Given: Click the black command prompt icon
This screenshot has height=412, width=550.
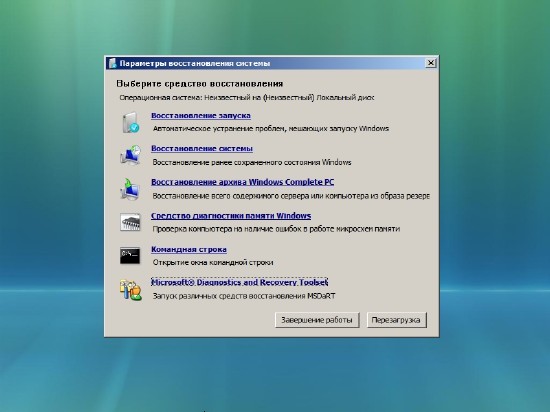Looking at the screenshot, I should pos(130,256).
